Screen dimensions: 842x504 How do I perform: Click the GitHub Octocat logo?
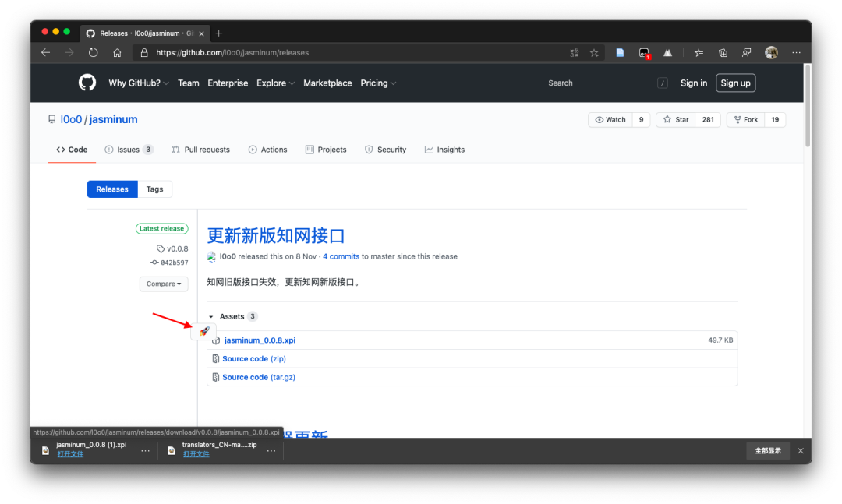point(87,83)
